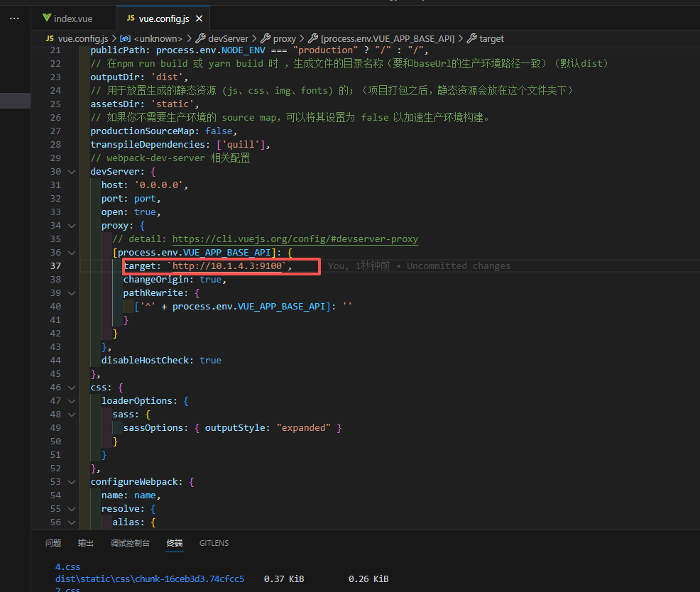Fold the resolve block at line 55
This screenshot has width=700, height=592.
[72, 509]
